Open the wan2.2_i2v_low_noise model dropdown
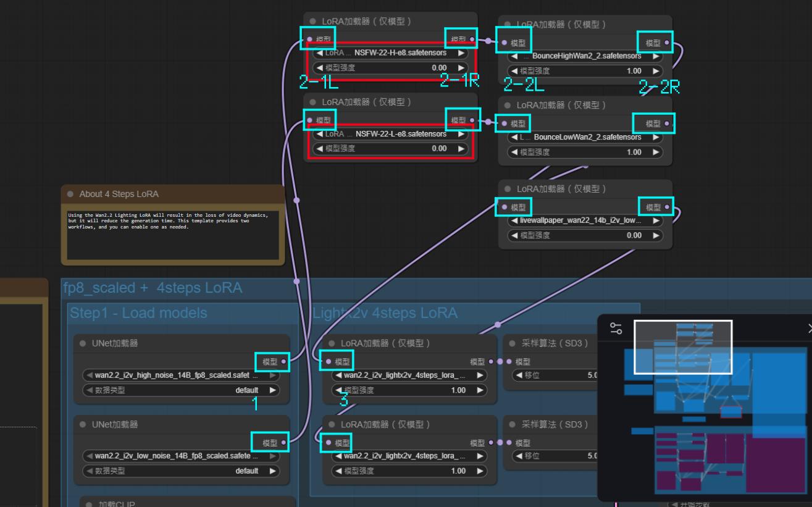The height and width of the screenshot is (507, 812). [180, 456]
